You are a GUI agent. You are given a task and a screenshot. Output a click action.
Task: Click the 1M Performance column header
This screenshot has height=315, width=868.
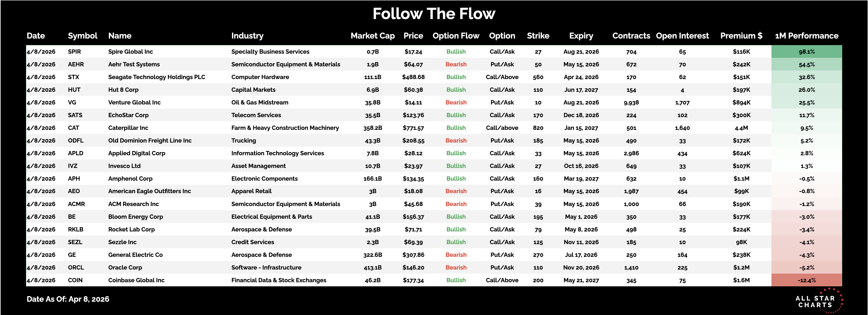pos(806,36)
